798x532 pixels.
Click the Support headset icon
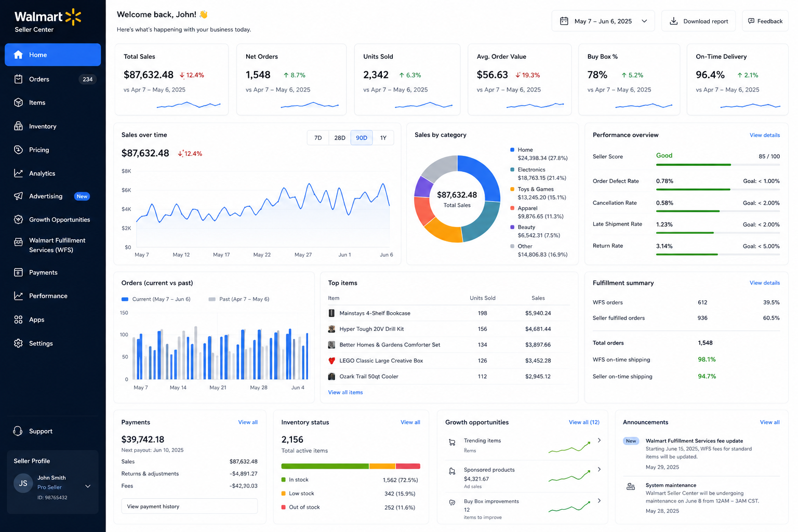pos(18,431)
